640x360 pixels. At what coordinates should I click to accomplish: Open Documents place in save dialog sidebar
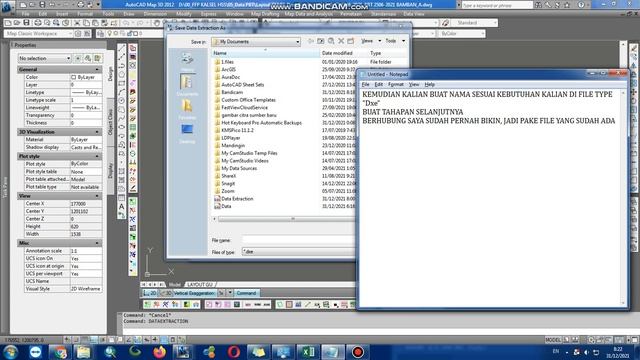point(187,85)
